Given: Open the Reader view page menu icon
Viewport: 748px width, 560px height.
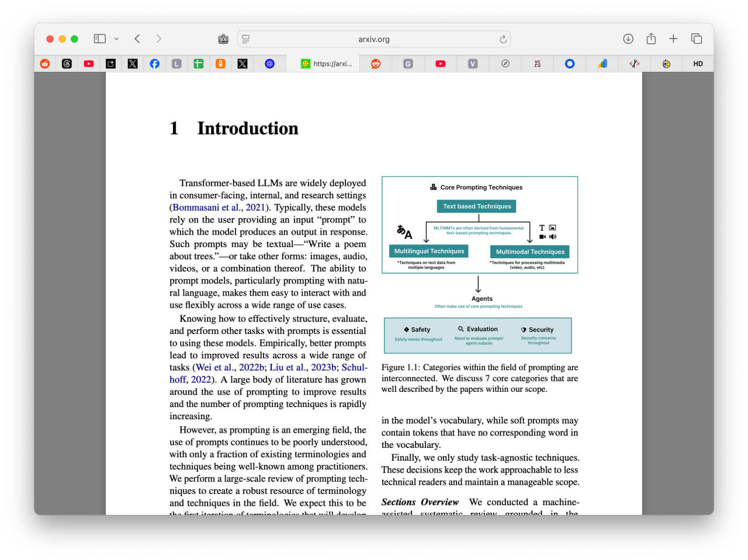Looking at the screenshot, I should coord(246,39).
